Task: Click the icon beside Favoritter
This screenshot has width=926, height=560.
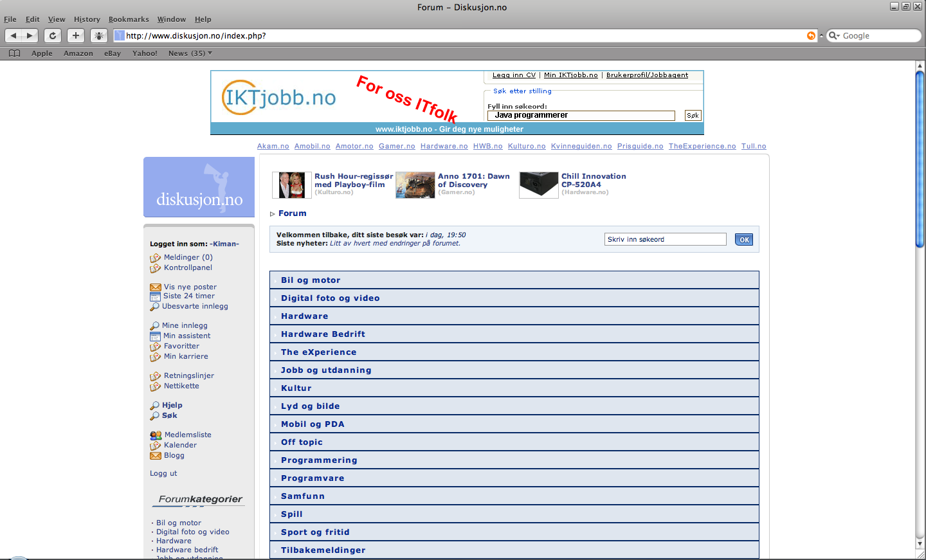Action: [156, 347]
